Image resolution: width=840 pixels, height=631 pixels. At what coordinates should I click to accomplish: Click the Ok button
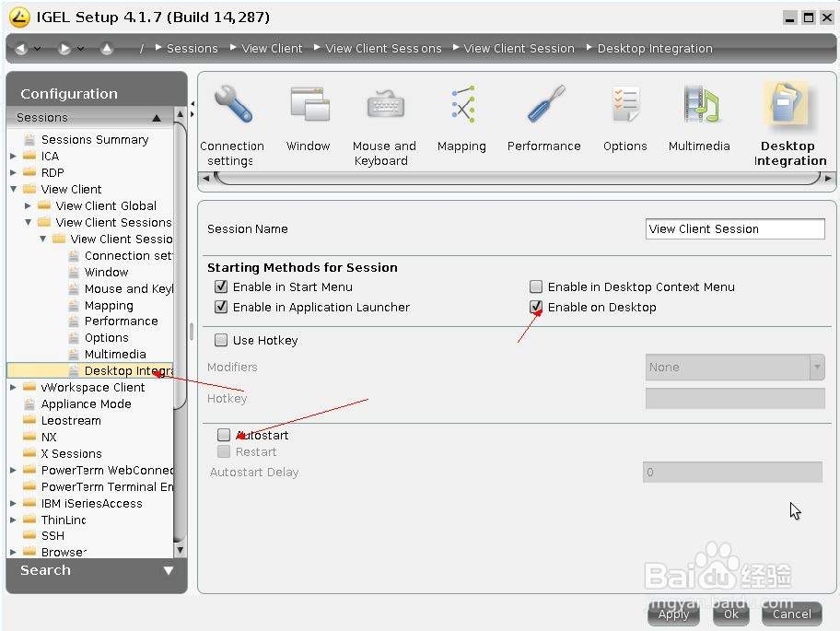click(731, 613)
